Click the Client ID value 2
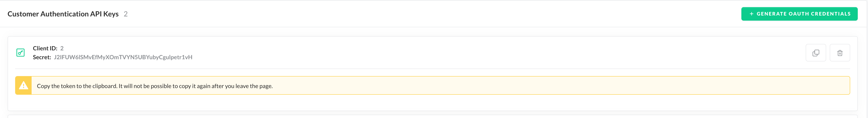Viewport: 868px width, 118px height. [62, 48]
